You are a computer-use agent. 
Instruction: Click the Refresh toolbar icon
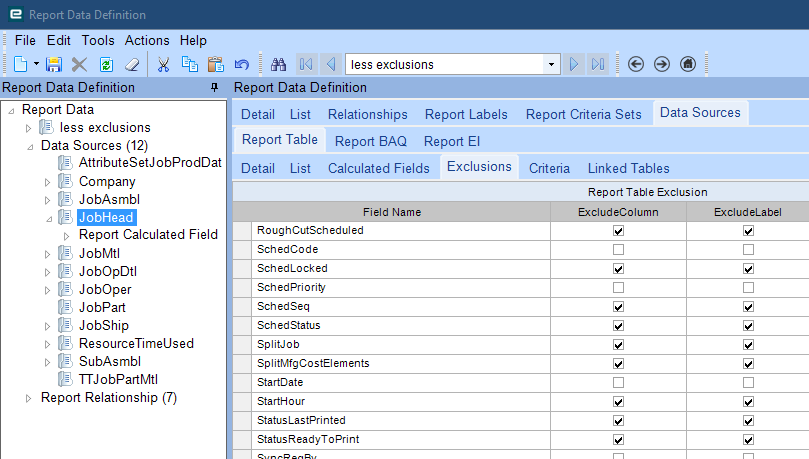106,64
